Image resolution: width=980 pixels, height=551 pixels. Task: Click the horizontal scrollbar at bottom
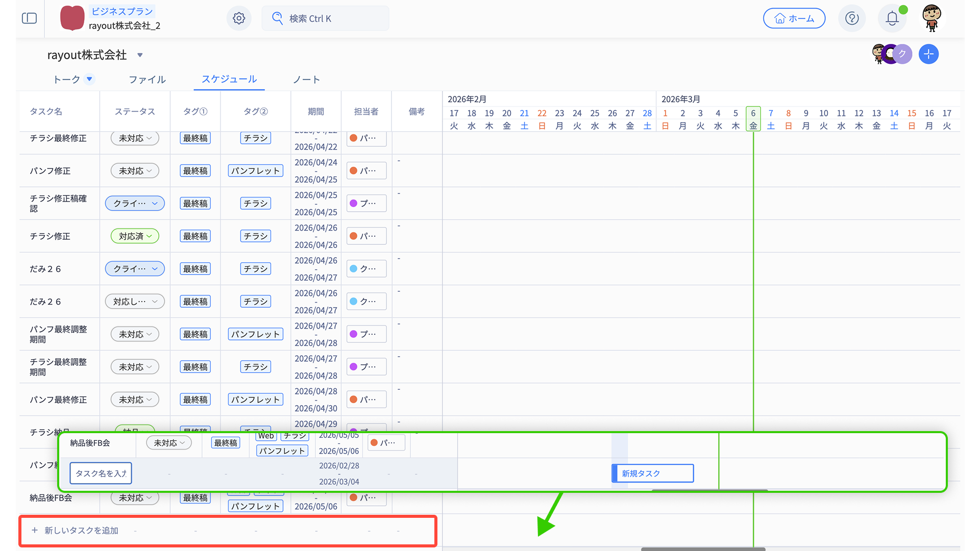pos(703,549)
